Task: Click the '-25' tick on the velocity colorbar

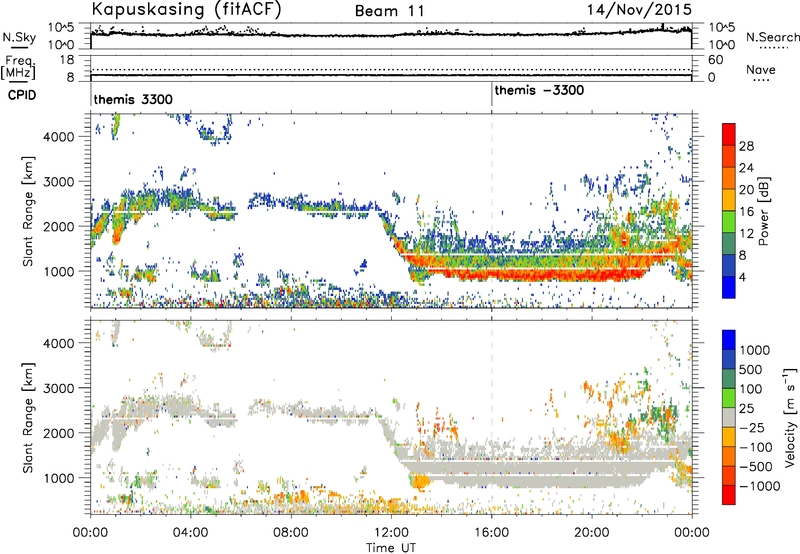Action: pos(752,427)
